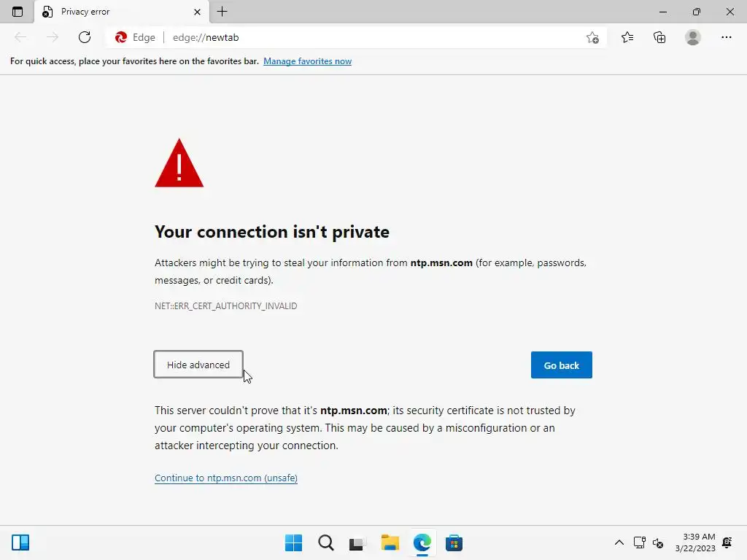Open the tab actions menu icon
Screen dimensions: 747x560
click(x=18, y=12)
